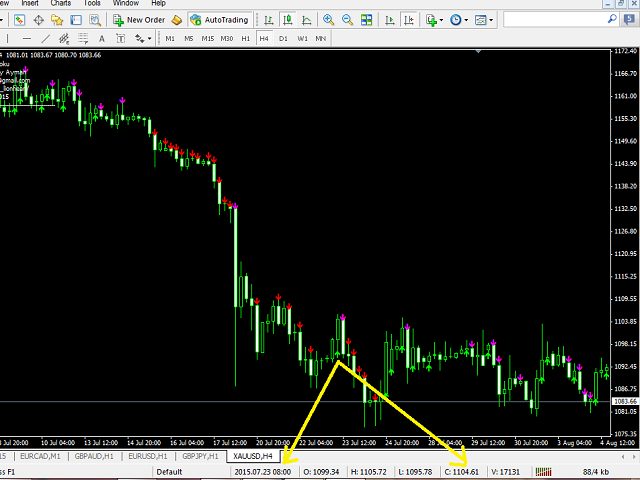Open the Periods clock icon
Viewport: 640px width, 480px height.
pos(456,20)
